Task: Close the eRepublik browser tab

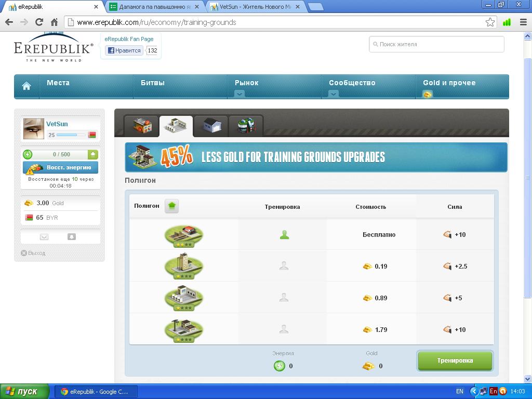Action: tap(96, 7)
